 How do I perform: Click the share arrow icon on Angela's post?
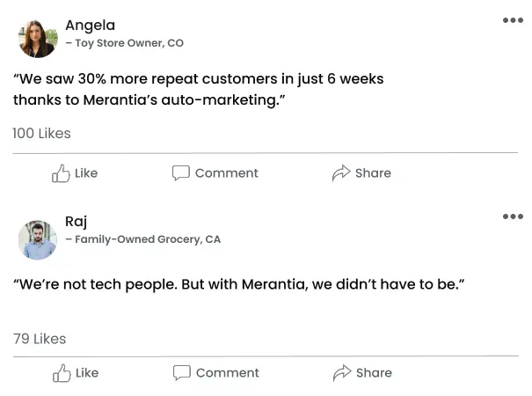[x=341, y=173]
